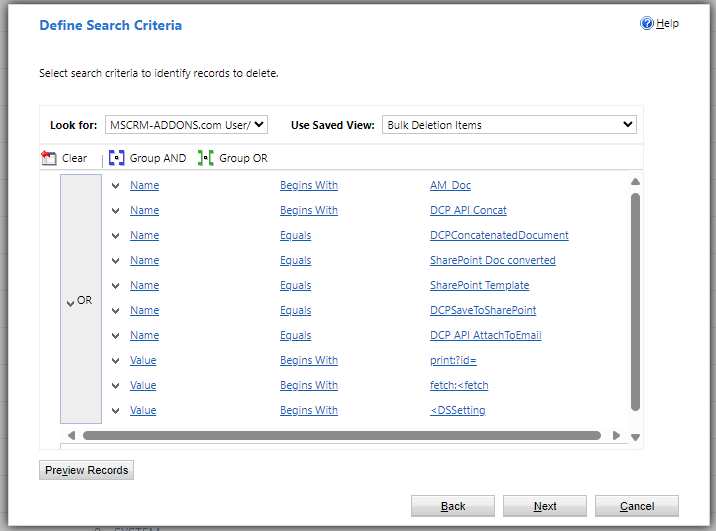Click Name field in DCP_API_Concat row
The height and width of the screenshot is (531, 716).
point(144,210)
